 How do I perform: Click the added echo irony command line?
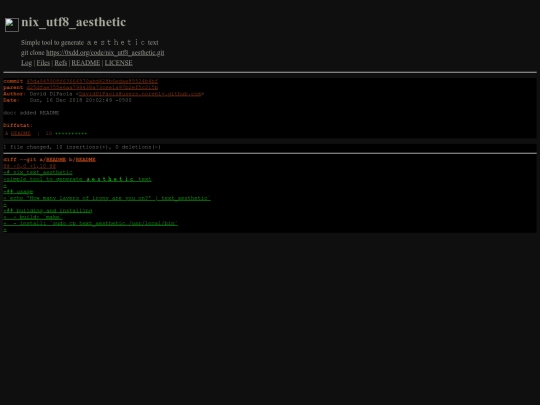pyautogui.click(x=107, y=198)
